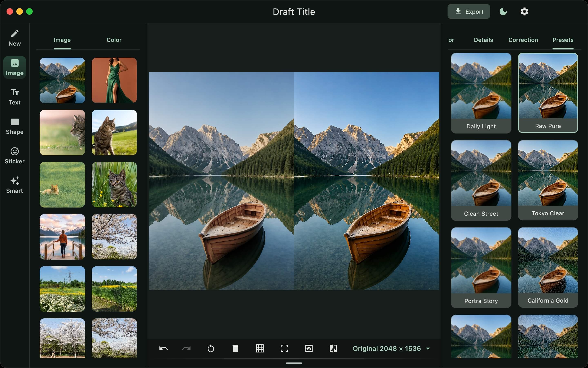This screenshot has height=368, width=588.
Task: Apply the California Gold preset
Action: point(548,267)
